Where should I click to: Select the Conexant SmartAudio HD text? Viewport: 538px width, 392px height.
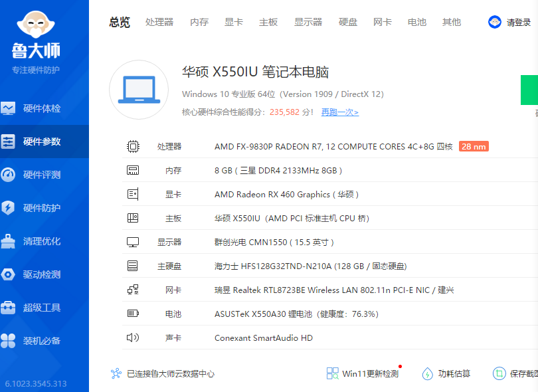point(264,338)
